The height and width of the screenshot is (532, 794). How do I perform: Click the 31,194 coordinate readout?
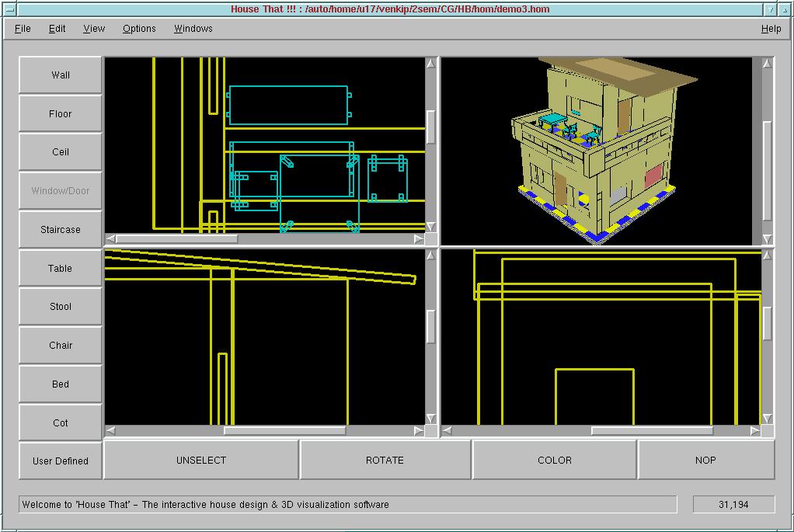pos(733,504)
